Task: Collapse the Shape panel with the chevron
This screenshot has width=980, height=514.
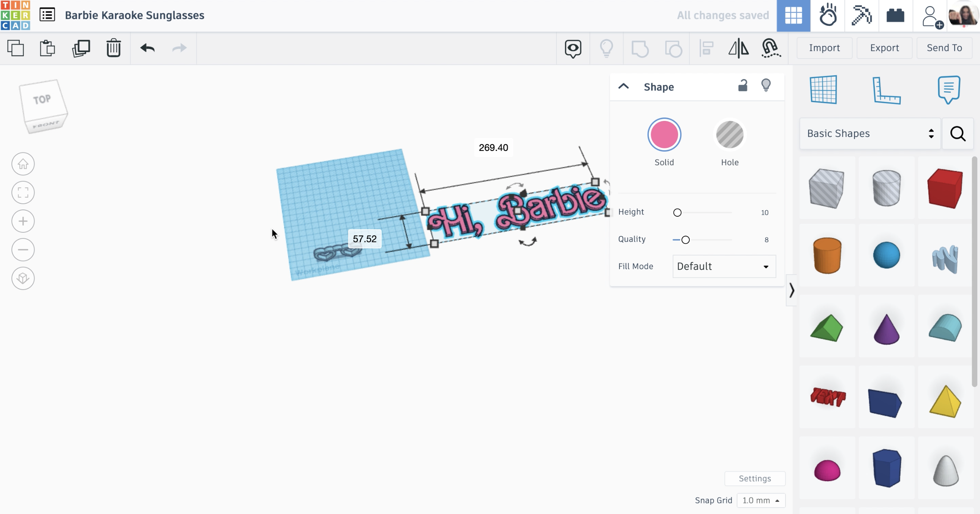Action: pos(623,86)
